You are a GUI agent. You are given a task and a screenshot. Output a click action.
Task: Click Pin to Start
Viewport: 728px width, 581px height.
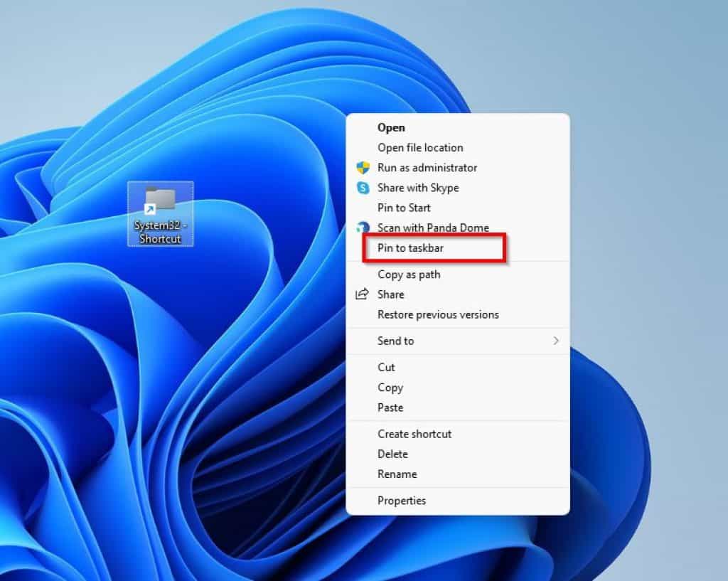[458, 208]
